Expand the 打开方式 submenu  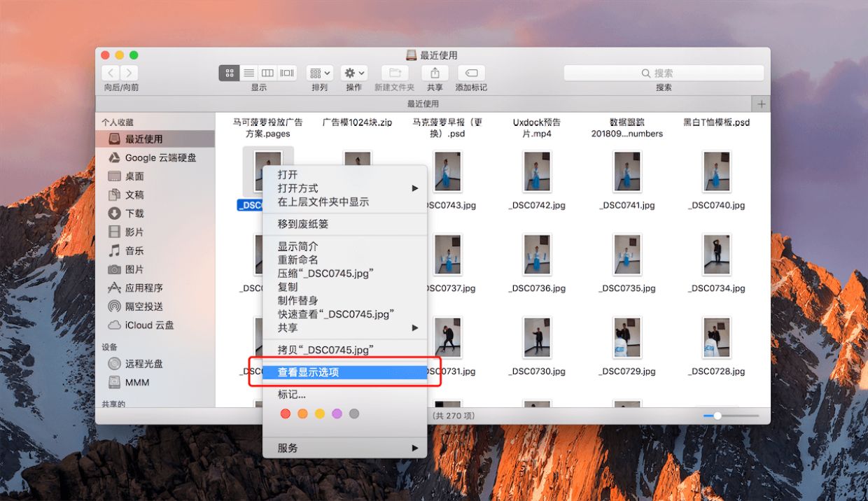tap(344, 188)
